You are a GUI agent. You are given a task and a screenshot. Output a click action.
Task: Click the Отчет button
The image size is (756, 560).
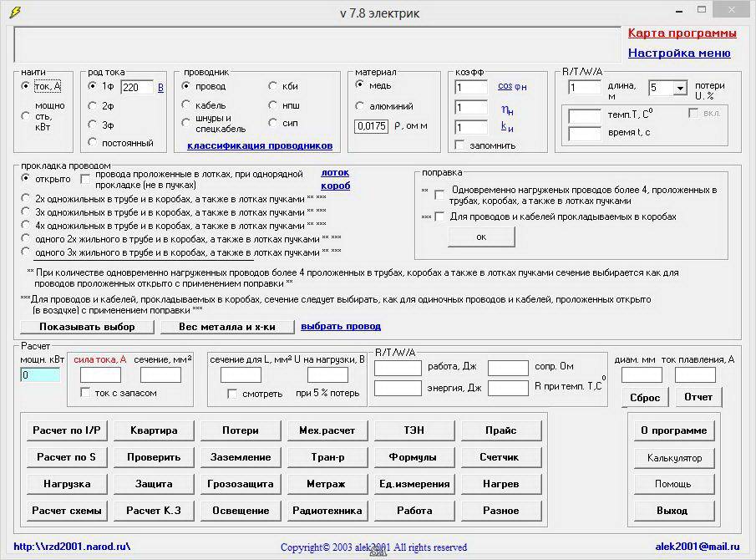[698, 397]
